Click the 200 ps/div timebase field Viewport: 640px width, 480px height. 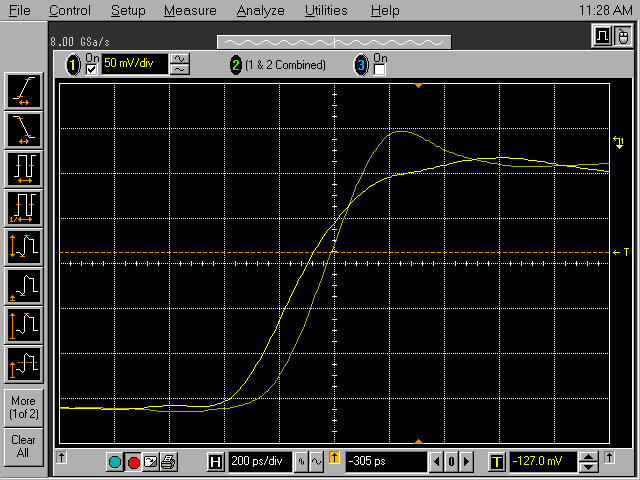(260, 462)
